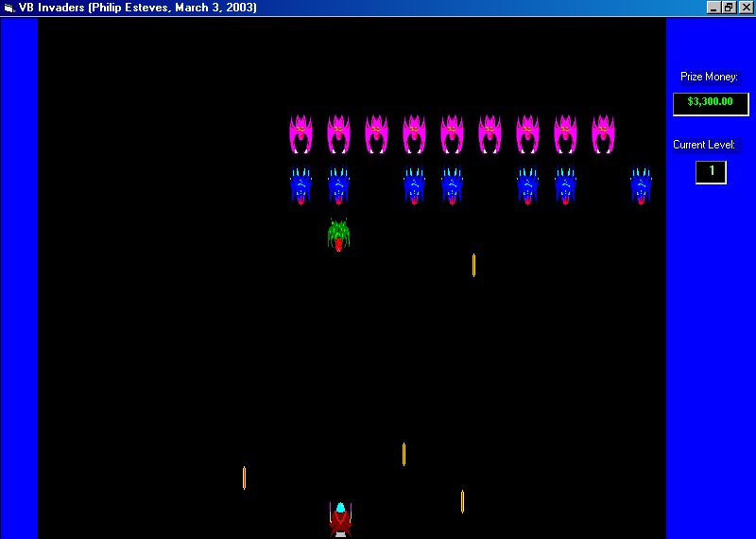The height and width of the screenshot is (539, 756).
Task: Click the VB Invaders window title text
Action: pos(138,8)
